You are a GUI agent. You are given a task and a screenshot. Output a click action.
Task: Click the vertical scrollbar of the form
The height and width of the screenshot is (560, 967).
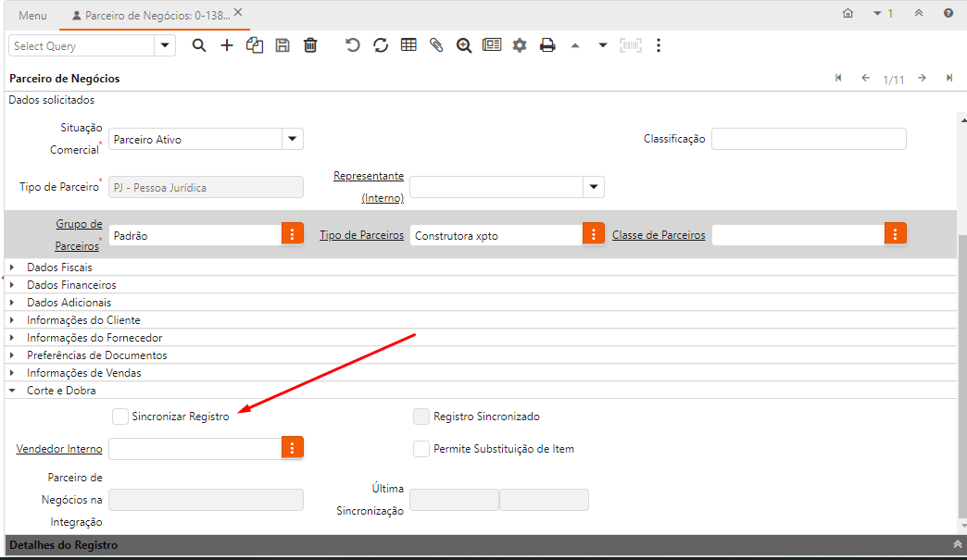click(961, 370)
